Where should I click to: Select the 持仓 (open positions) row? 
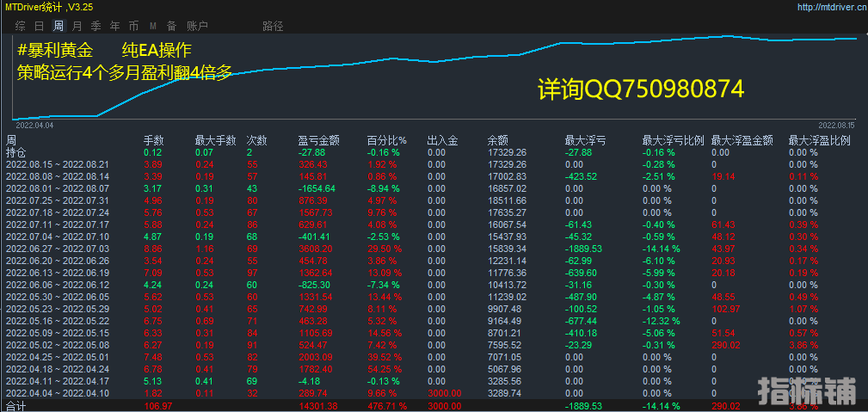click(x=16, y=152)
